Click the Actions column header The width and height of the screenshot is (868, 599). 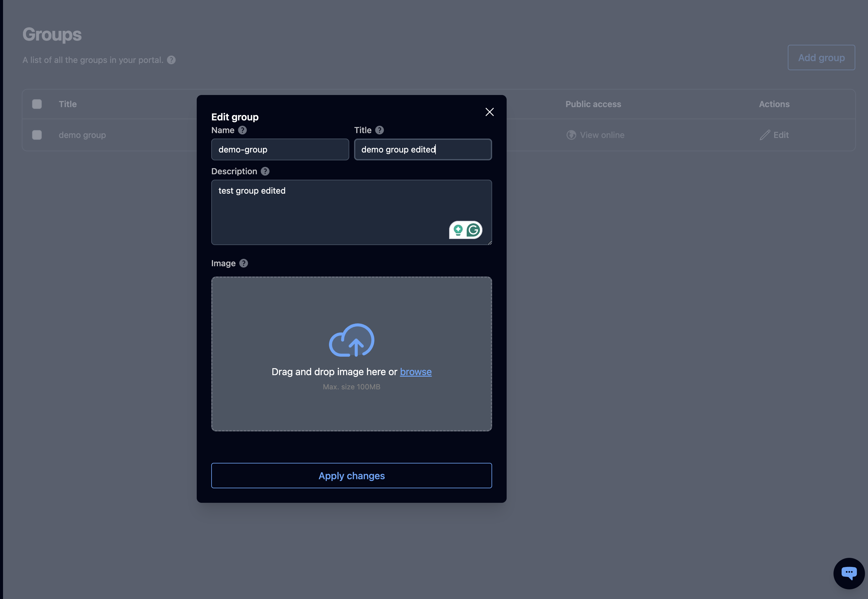coord(774,104)
